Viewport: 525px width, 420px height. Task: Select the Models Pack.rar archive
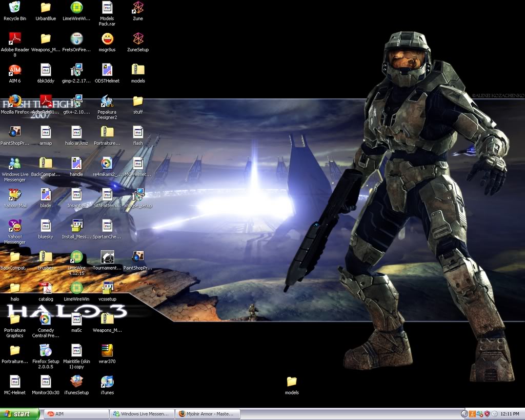[107, 8]
